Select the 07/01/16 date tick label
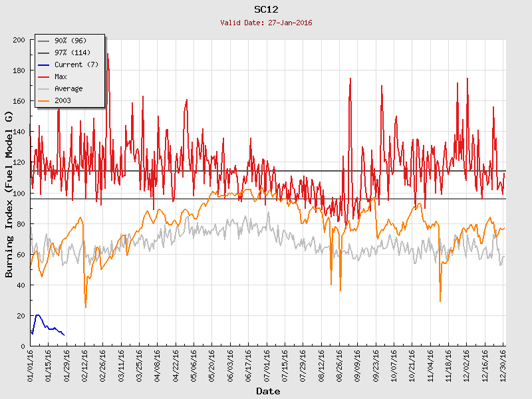 (x=267, y=364)
